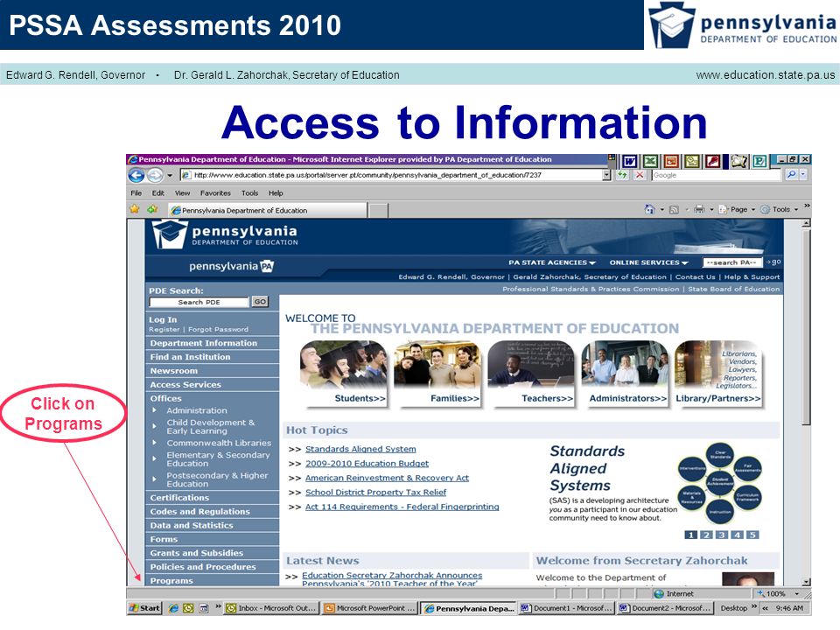Select slide 3 in the feature rotator
The image size is (840, 630).
coord(722,535)
